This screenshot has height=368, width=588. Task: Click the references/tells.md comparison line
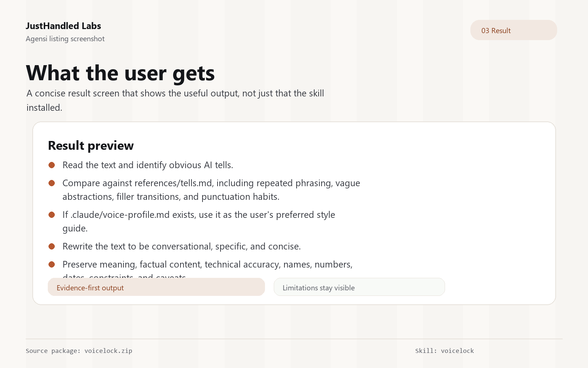tap(211, 190)
